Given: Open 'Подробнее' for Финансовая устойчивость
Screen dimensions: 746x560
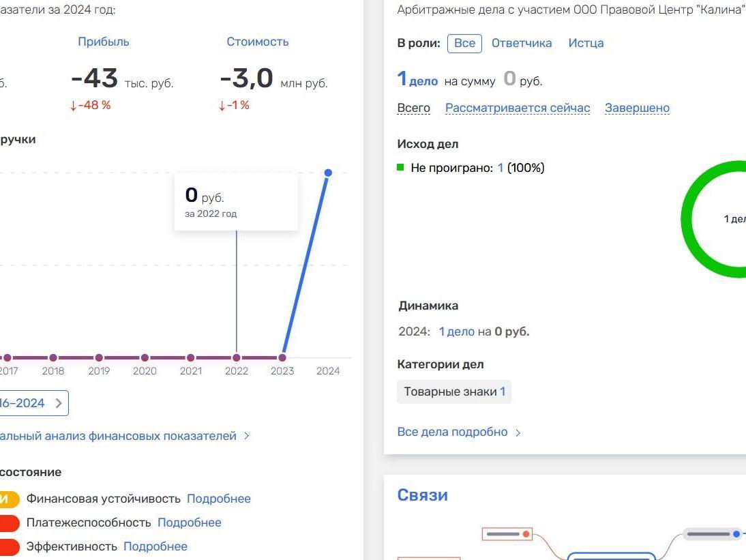Looking at the screenshot, I should (x=219, y=499).
